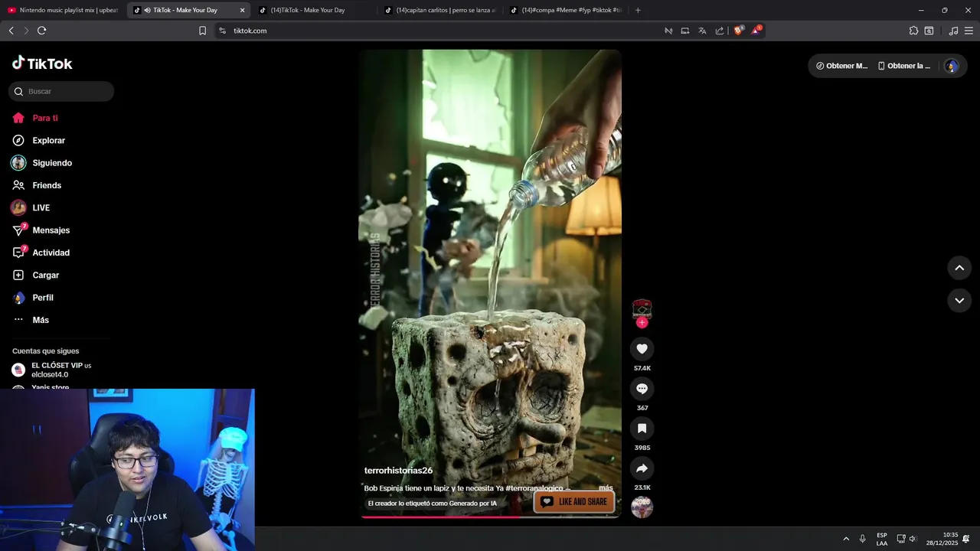Close the active TikTok tab
This screenshot has width=980, height=551.
tap(243, 10)
